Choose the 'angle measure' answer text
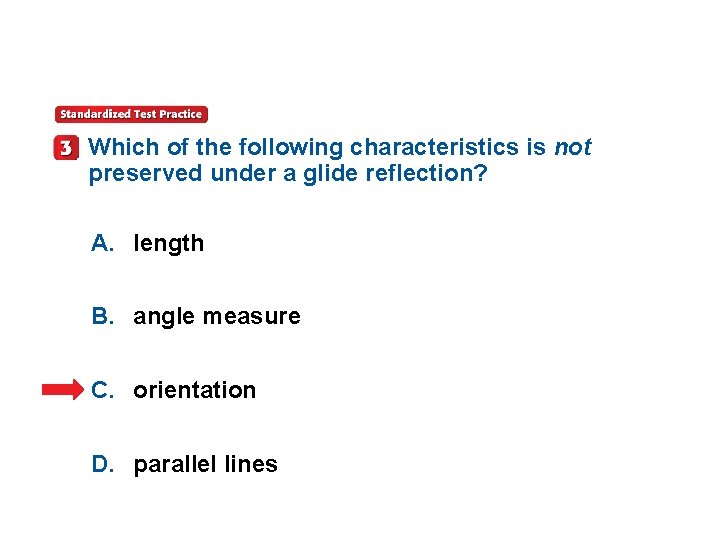Viewport: 720px width, 540px height. 217,317
